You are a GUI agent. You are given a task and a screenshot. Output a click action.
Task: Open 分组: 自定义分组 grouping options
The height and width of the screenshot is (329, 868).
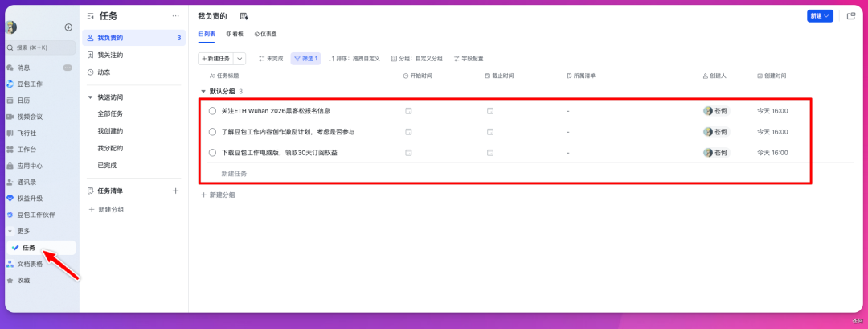pos(417,58)
